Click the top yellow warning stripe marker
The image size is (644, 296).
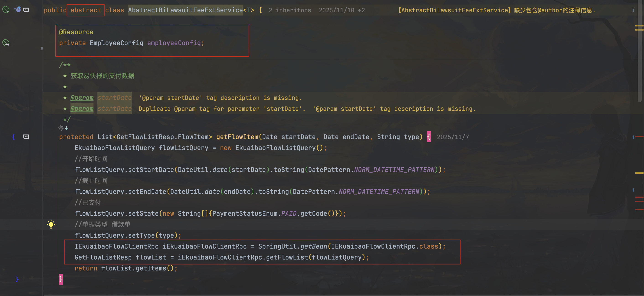639,26
